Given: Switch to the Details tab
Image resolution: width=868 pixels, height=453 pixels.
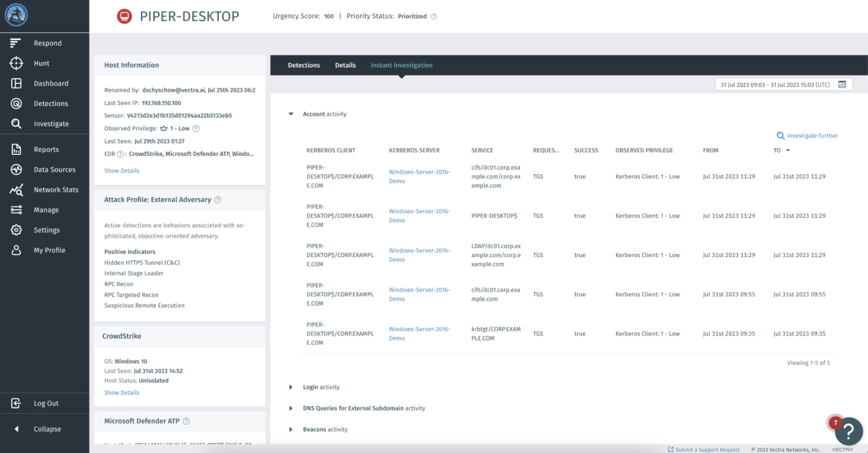Looking at the screenshot, I should [x=345, y=65].
